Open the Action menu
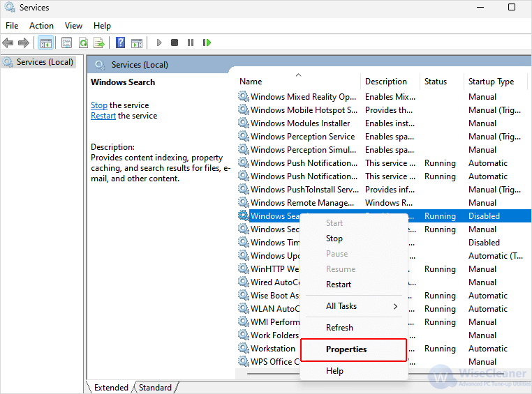The image size is (532, 394). click(x=41, y=26)
